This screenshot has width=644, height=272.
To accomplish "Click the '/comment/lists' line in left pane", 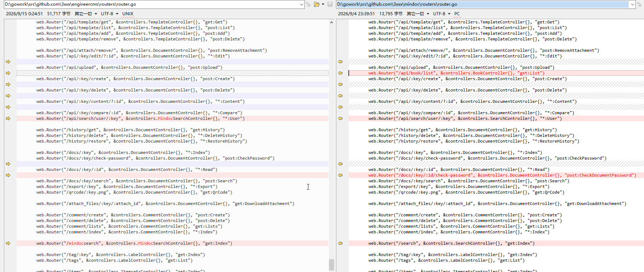I will 129,226.
